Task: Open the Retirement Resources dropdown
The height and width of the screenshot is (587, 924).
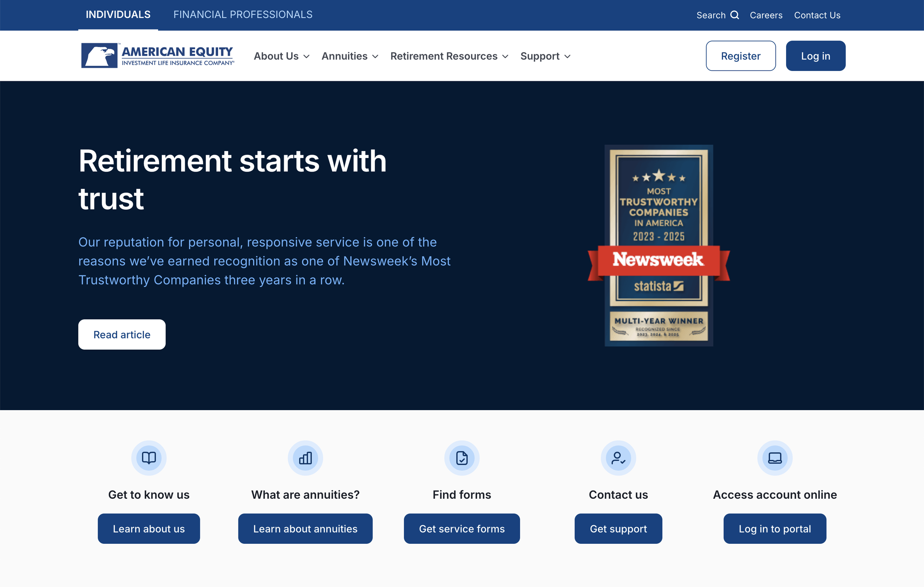Action: [449, 56]
